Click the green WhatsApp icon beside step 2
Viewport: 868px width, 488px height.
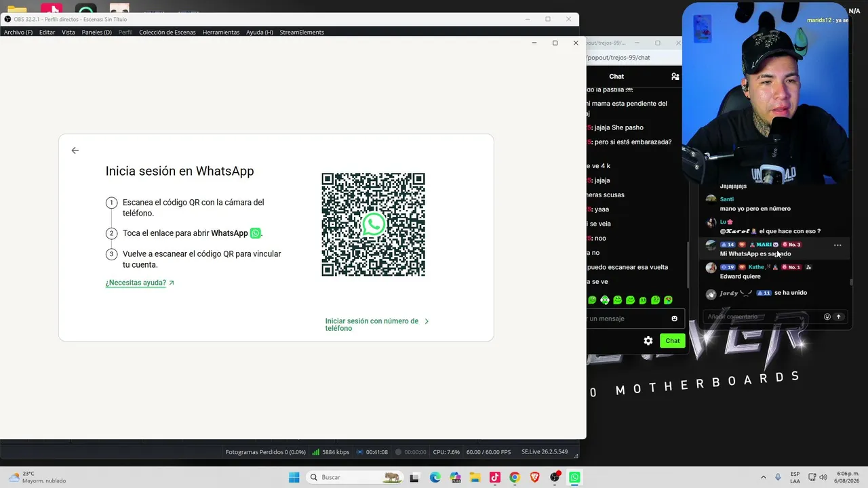pos(255,233)
